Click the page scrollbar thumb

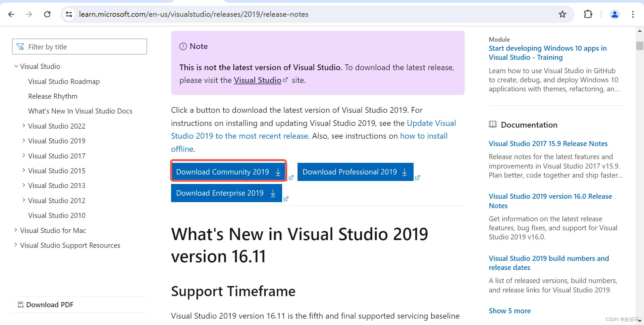[640, 46]
